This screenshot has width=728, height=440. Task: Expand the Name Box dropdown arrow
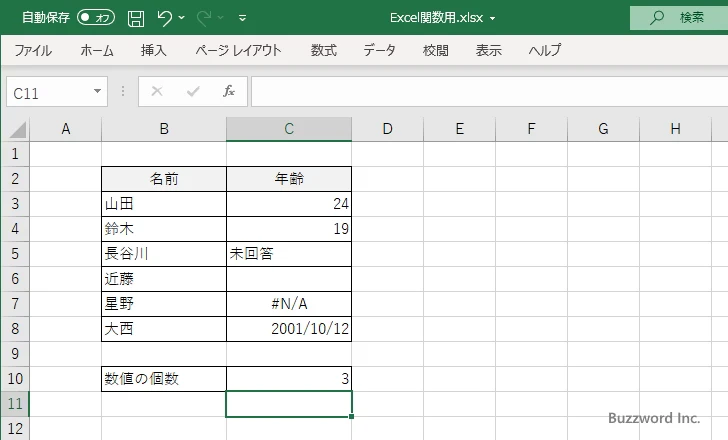[x=98, y=91]
